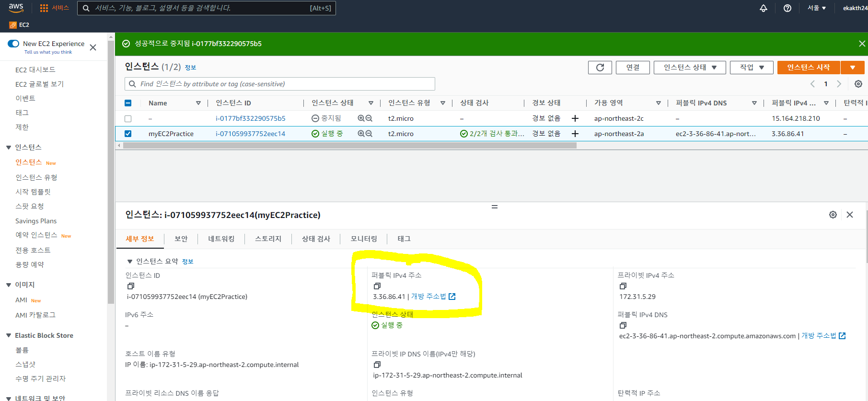The width and height of the screenshot is (868, 401).
Task: Collapse the 이미지 sidebar section
Action: (9, 285)
